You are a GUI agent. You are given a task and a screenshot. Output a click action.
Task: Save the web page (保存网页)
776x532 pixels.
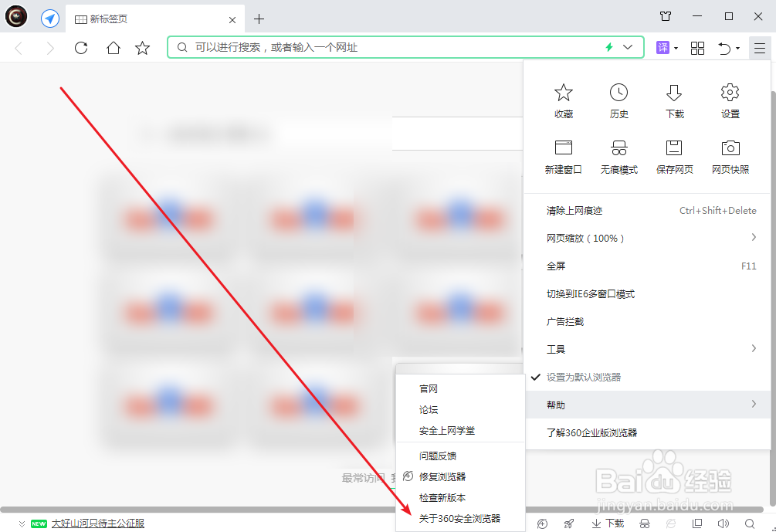tap(674, 157)
